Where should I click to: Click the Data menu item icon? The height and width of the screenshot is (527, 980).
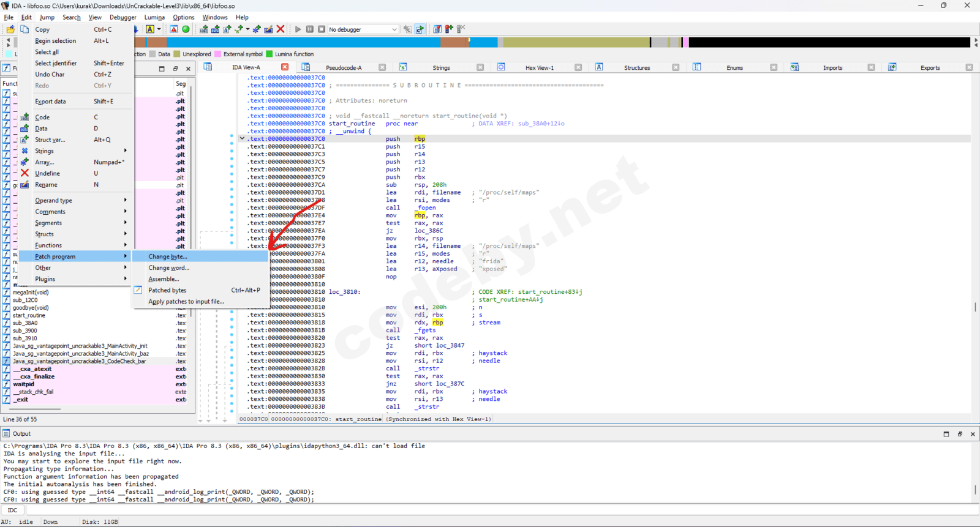pos(25,129)
